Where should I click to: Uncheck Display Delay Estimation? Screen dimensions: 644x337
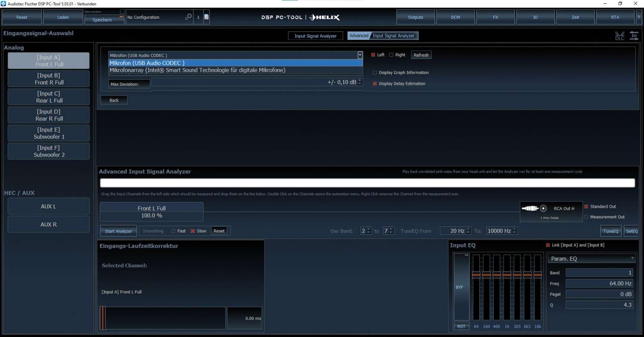tap(375, 84)
